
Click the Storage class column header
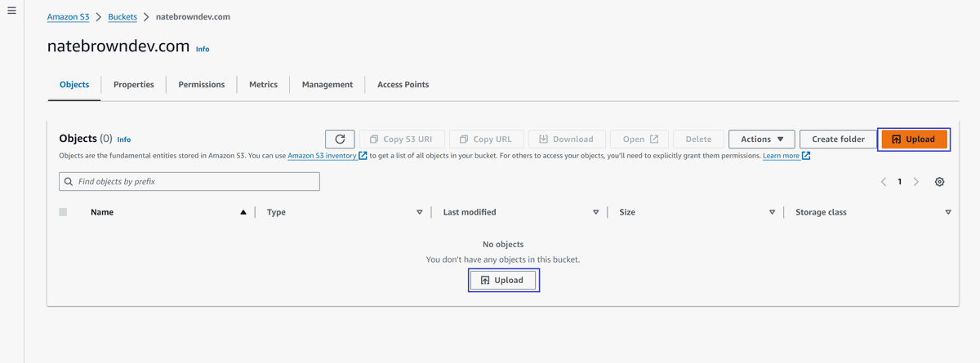click(821, 212)
